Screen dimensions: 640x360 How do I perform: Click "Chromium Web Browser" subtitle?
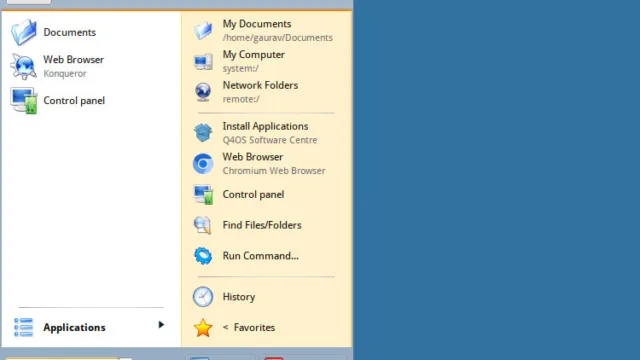[x=274, y=171]
